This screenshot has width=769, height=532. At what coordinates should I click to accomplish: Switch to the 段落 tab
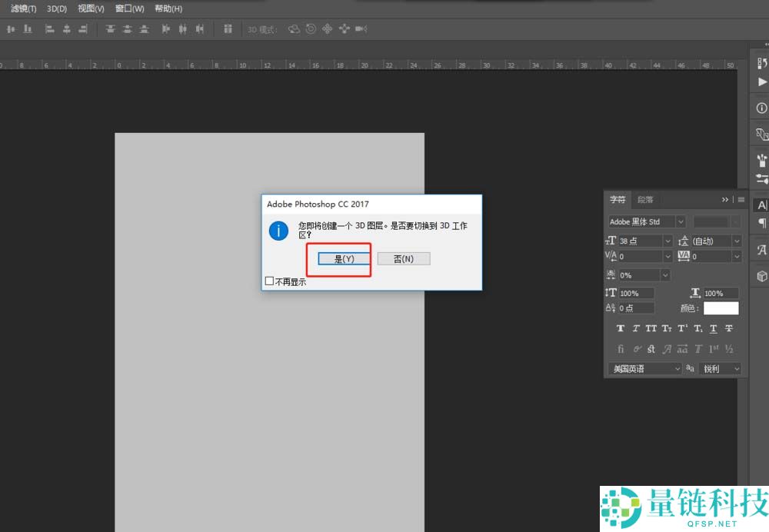(645, 200)
